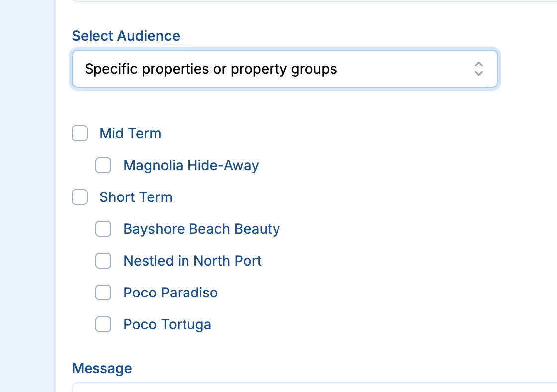The width and height of the screenshot is (557, 392).
Task: Tick the Magnolia Hide-Away checkbox
Action: coord(103,165)
